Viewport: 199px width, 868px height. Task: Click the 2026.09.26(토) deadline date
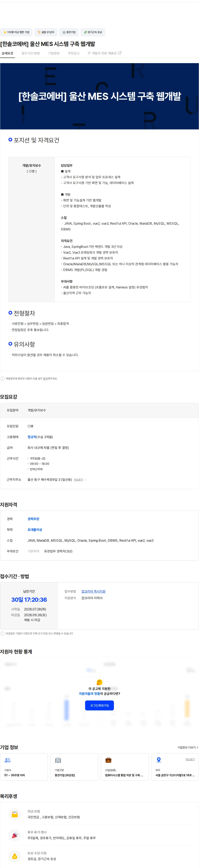tap(35, 615)
